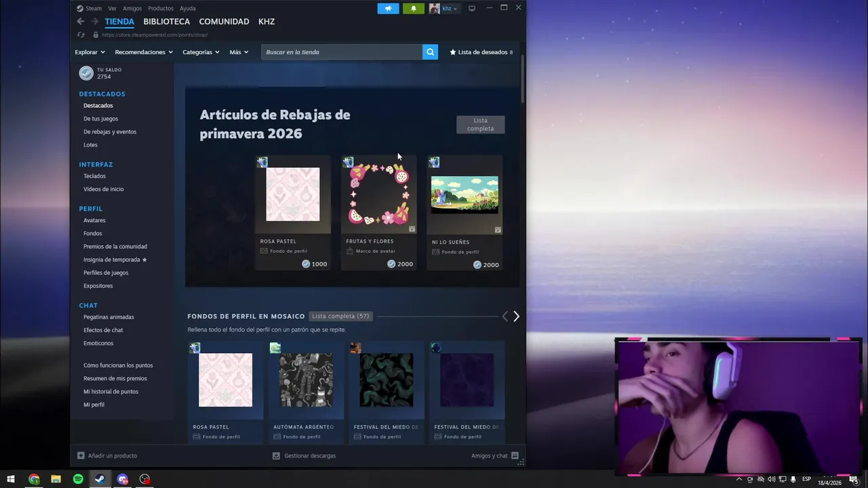The width and height of the screenshot is (868, 488).
Task: Show the next mosaic backgrounds
Action: click(x=516, y=317)
